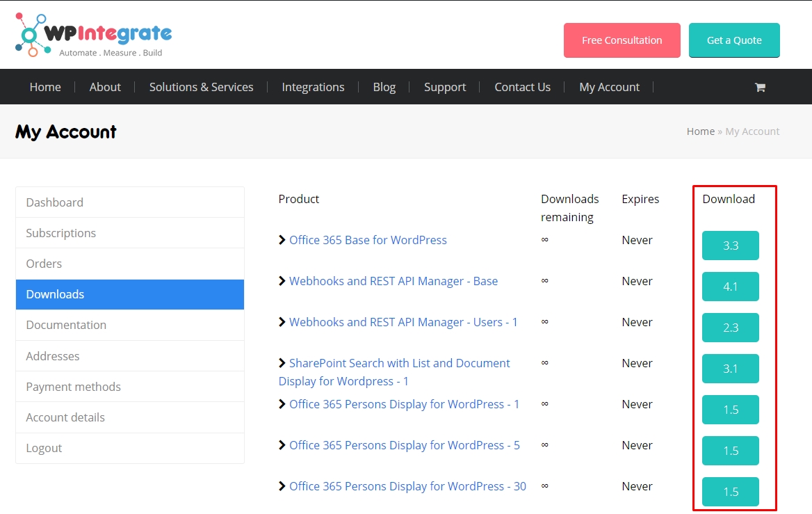This screenshot has width=812, height=514.
Task: Go to Home in navigation bar
Action: pos(45,87)
